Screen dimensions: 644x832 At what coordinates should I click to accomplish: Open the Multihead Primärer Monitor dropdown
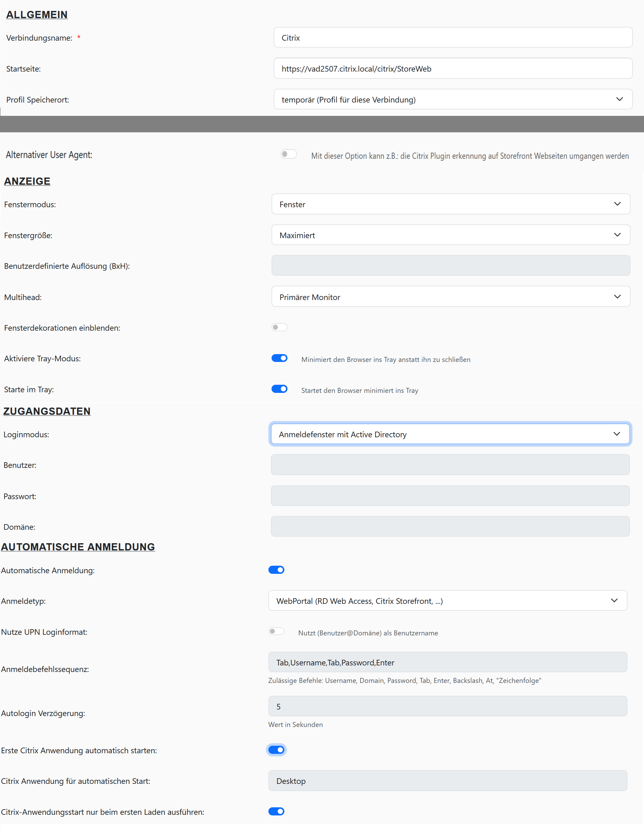(x=451, y=297)
